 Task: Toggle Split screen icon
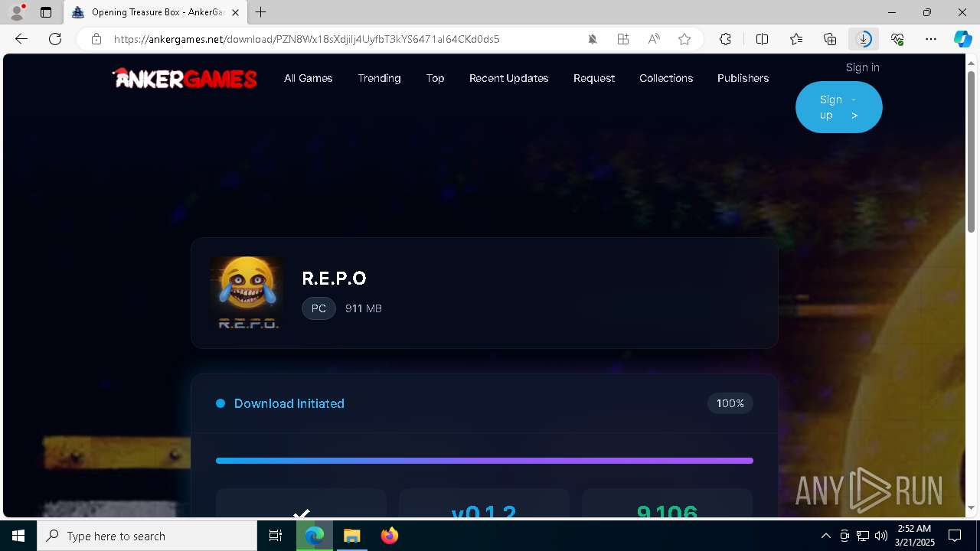click(x=763, y=39)
